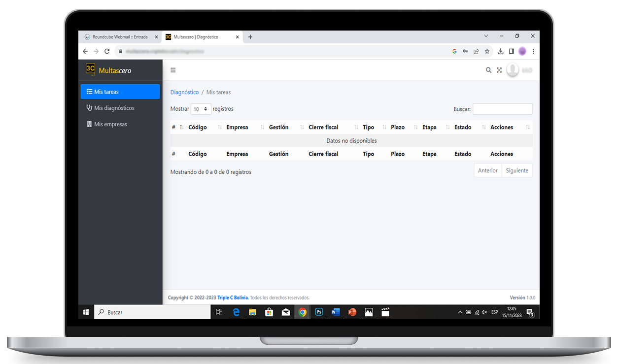Sort table by the Código column

(198, 127)
